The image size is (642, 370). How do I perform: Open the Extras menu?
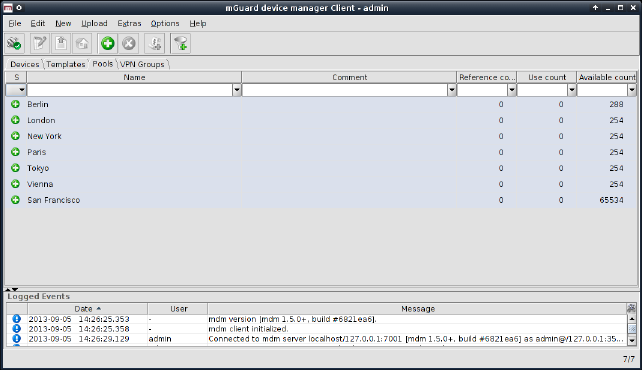click(x=129, y=23)
